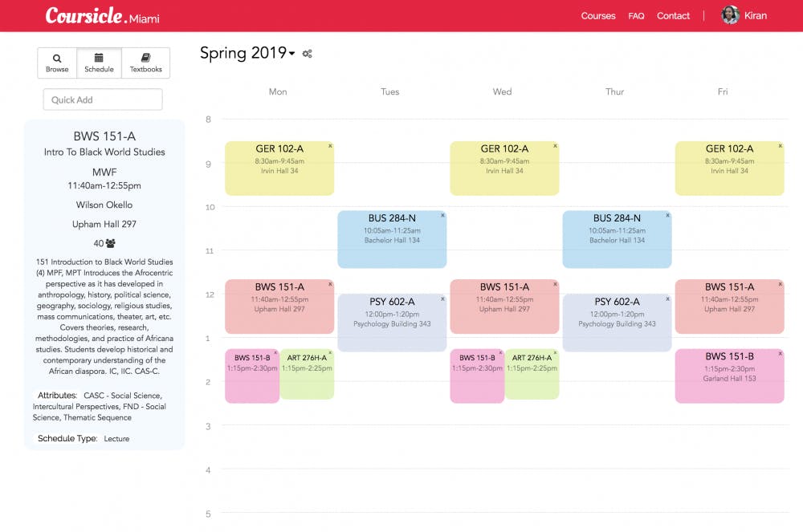
Task: Remove Thursday PSY 602-A using x icon
Action: [667, 298]
